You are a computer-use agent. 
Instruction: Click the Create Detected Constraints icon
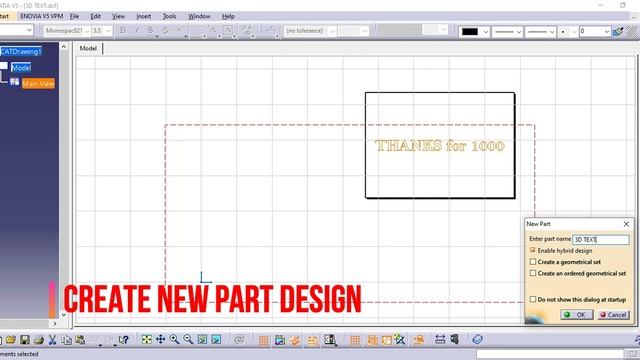click(372, 340)
